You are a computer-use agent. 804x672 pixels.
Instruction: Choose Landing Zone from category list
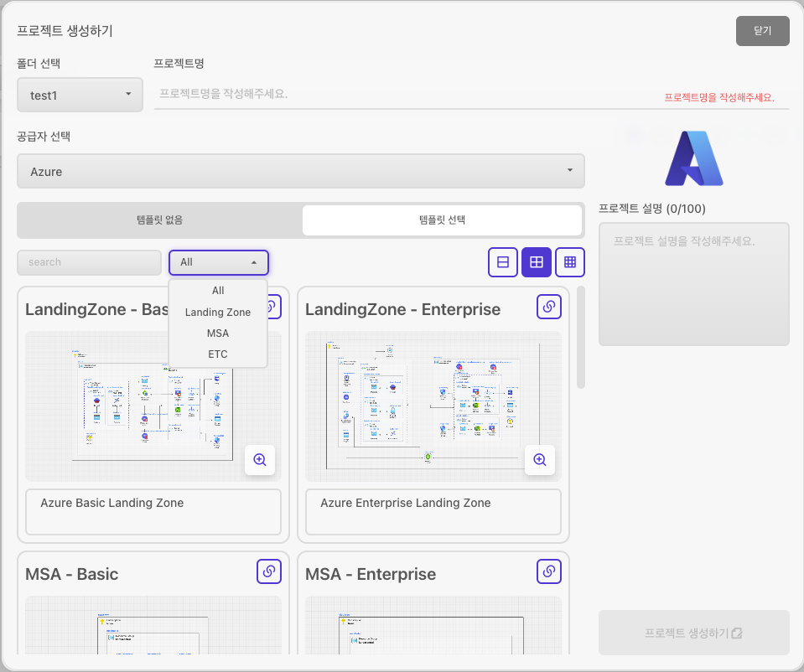click(218, 312)
